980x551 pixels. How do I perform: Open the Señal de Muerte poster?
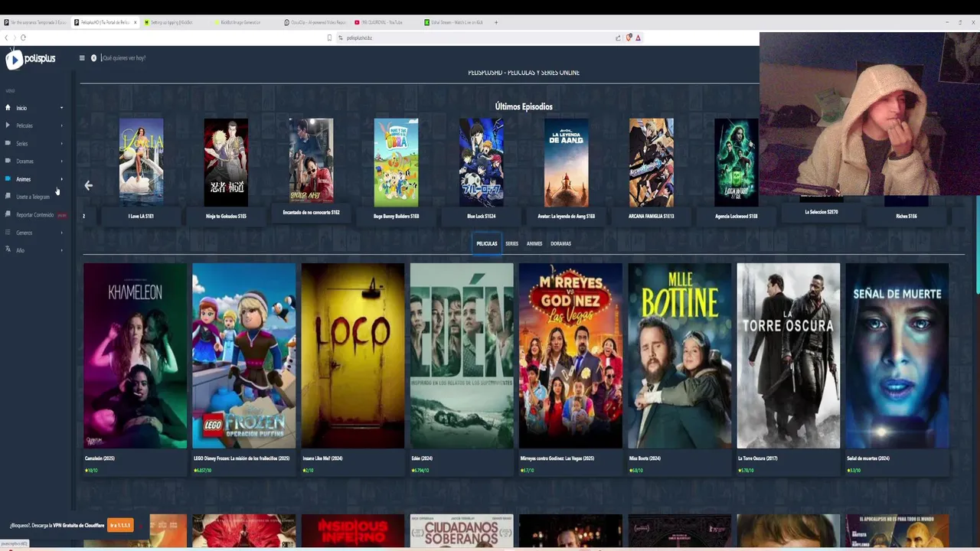[x=897, y=356]
